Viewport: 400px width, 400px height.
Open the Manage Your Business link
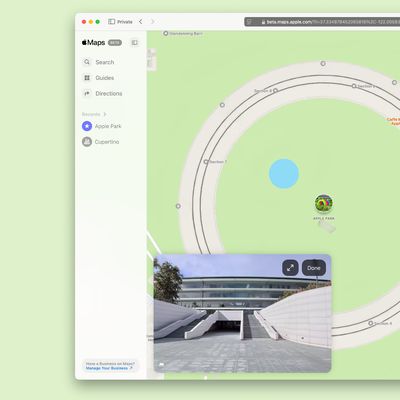click(109, 368)
